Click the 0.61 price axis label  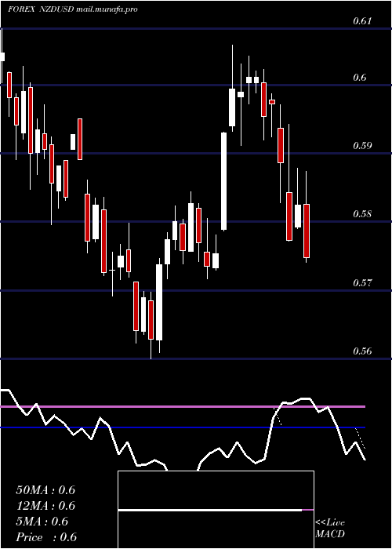[x=362, y=21]
